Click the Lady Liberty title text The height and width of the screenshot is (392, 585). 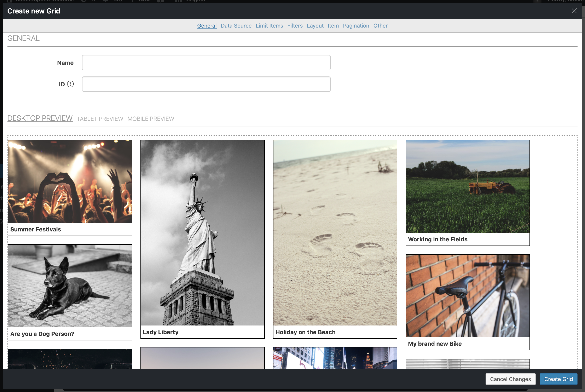pos(161,332)
